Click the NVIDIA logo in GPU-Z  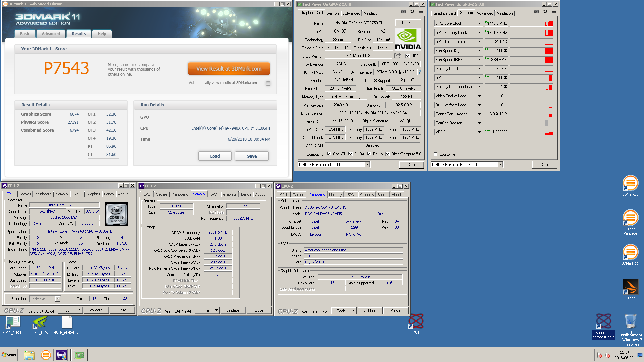coord(408,40)
